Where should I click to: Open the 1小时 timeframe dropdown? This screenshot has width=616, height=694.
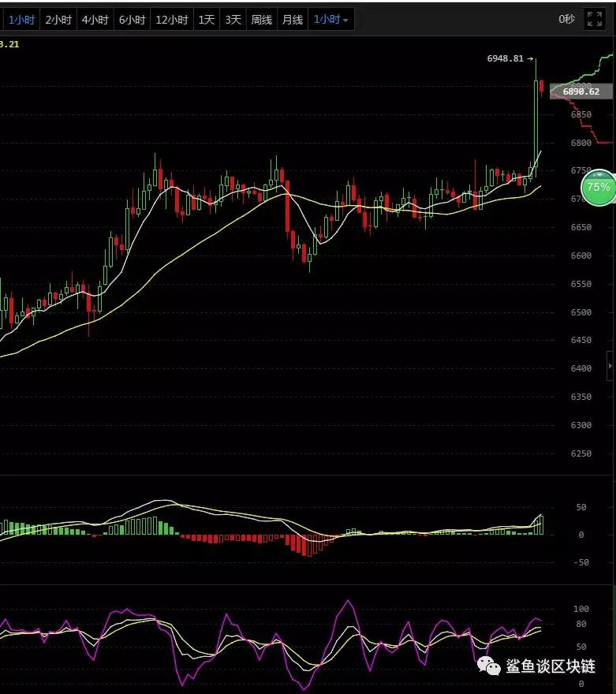point(330,20)
